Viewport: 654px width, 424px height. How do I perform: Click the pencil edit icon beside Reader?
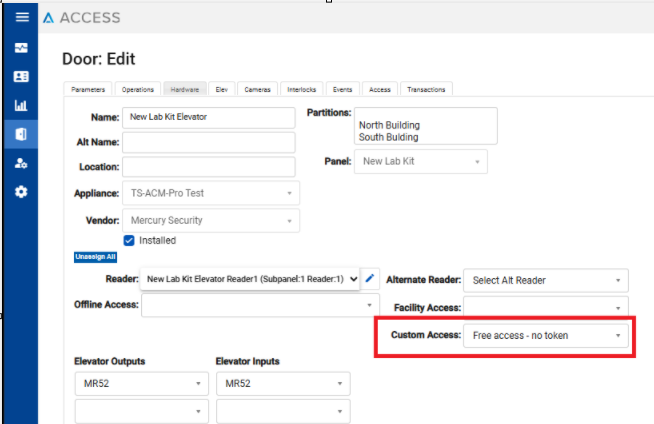tap(370, 278)
